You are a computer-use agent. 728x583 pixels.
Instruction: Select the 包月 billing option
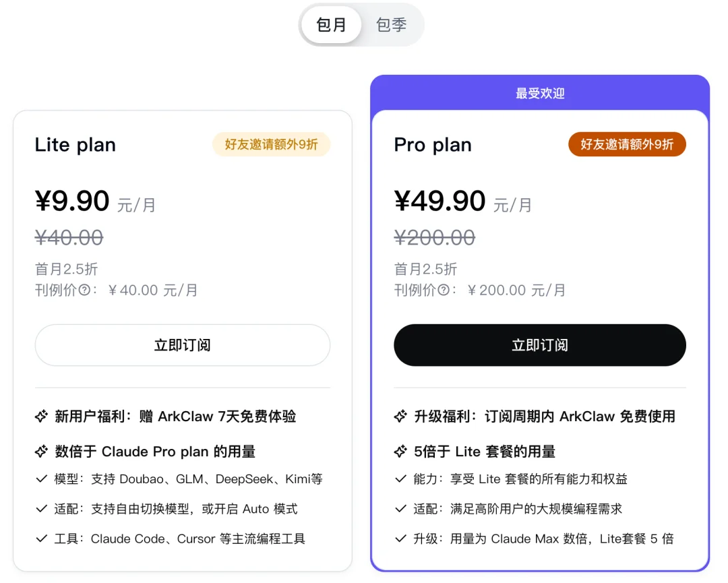[x=332, y=24]
